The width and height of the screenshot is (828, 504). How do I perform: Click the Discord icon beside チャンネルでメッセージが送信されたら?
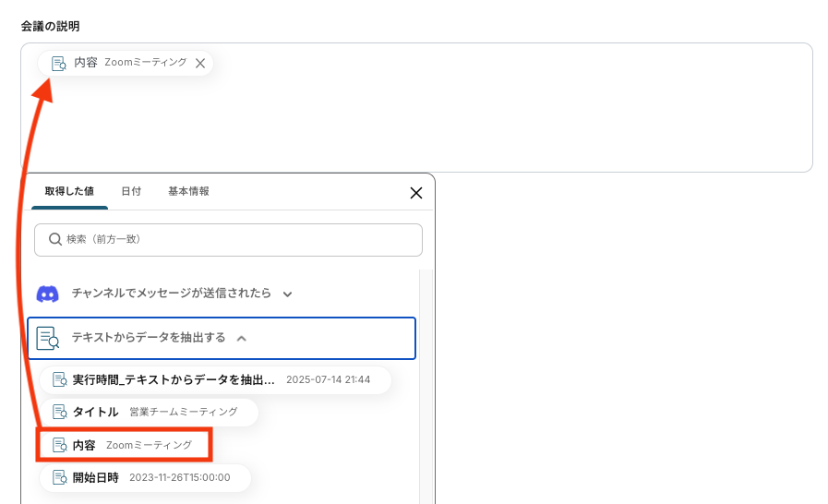pos(47,294)
